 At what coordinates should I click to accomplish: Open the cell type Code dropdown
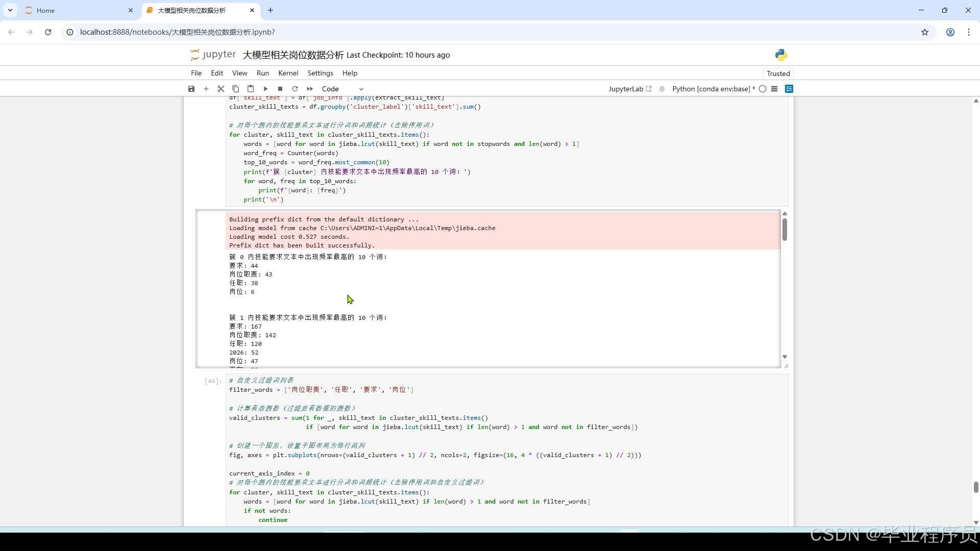[342, 89]
